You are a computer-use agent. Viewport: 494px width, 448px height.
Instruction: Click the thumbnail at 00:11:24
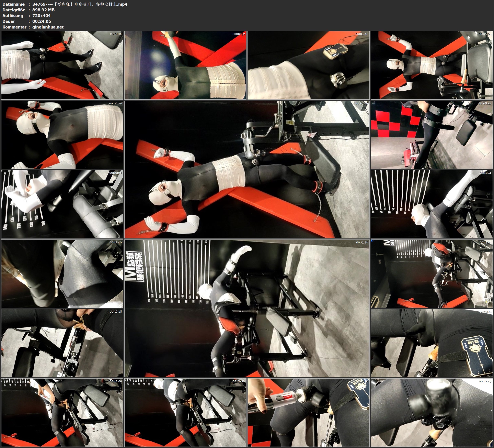point(432,204)
